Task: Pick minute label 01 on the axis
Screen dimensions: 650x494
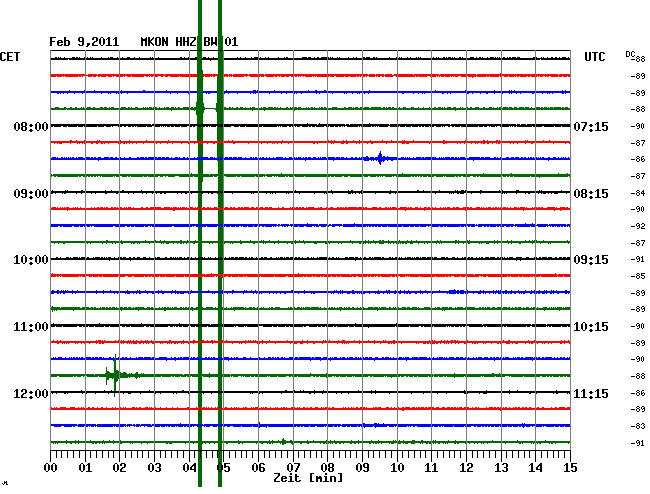Action: pyautogui.click(x=85, y=468)
